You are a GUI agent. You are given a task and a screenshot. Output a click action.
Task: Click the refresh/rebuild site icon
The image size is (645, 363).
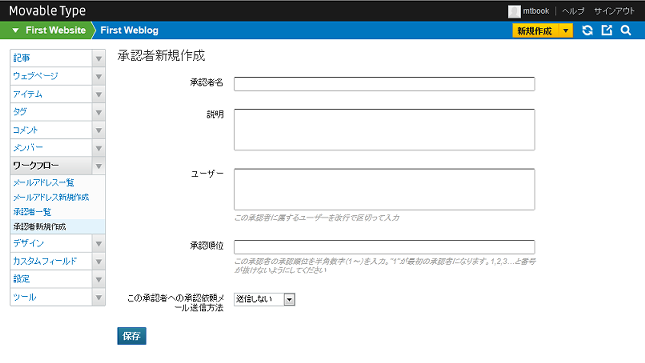click(x=587, y=30)
